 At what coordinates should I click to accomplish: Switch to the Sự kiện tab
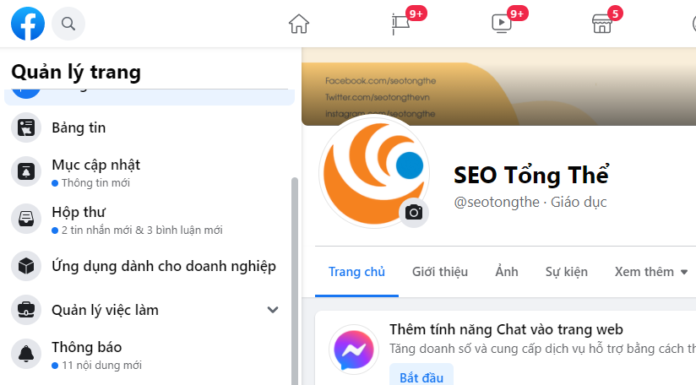pyautogui.click(x=566, y=272)
